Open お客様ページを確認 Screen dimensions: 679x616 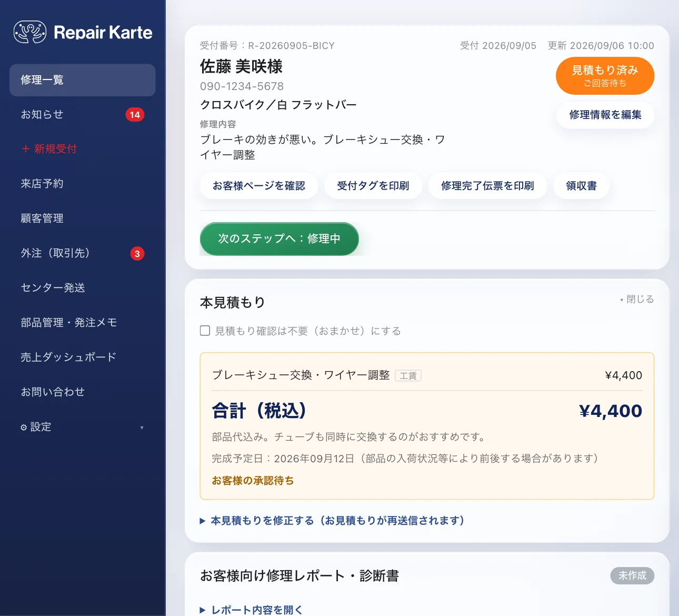point(259,186)
